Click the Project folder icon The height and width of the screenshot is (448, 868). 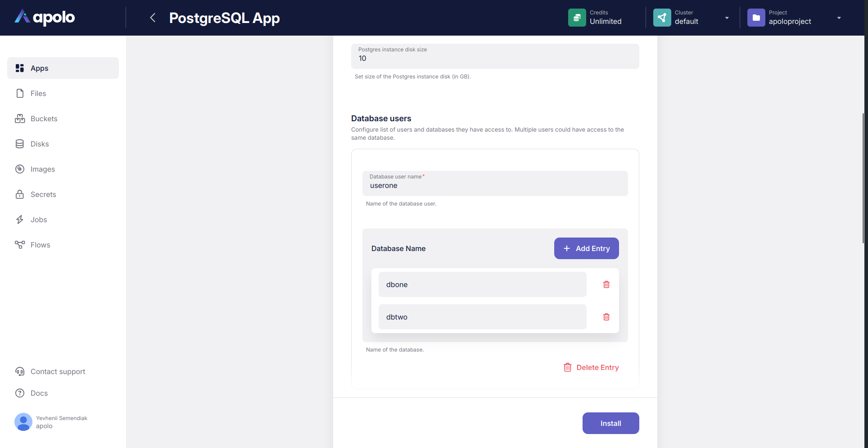756,18
